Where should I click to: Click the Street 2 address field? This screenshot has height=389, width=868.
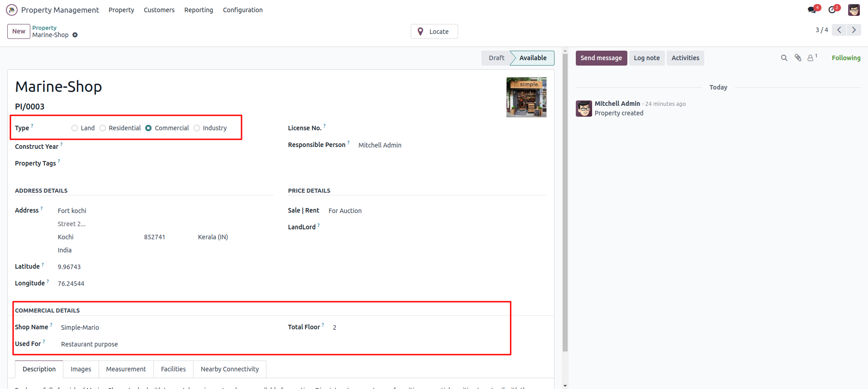click(x=71, y=224)
